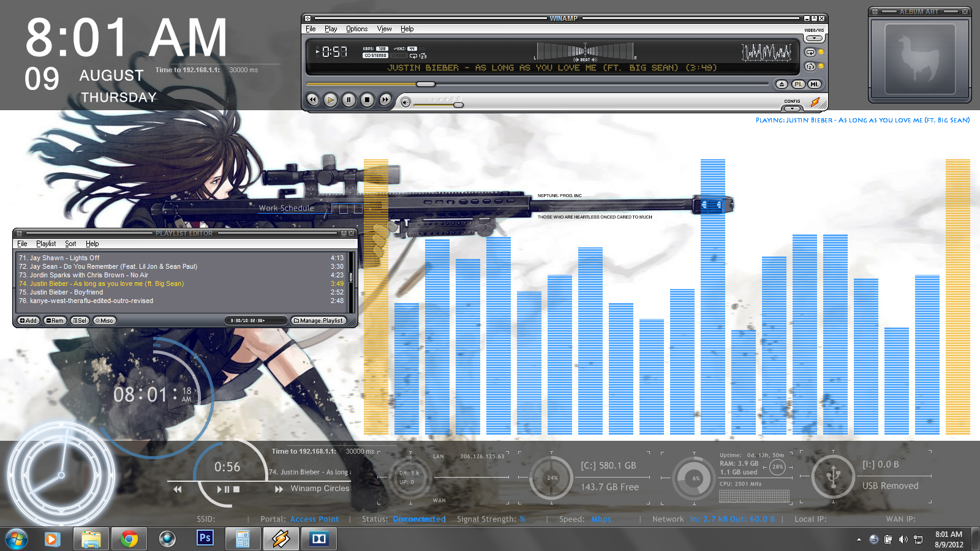The width and height of the screenshot is (980, 551).
Task: Open Photoshop from the taskbar
Action: (205, 539)
